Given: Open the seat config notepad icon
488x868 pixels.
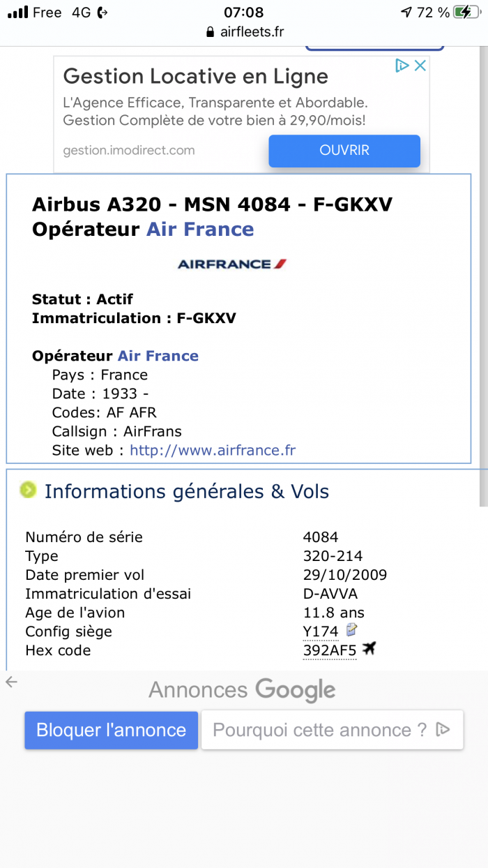Looking at the screenshot, I should 352,630.
